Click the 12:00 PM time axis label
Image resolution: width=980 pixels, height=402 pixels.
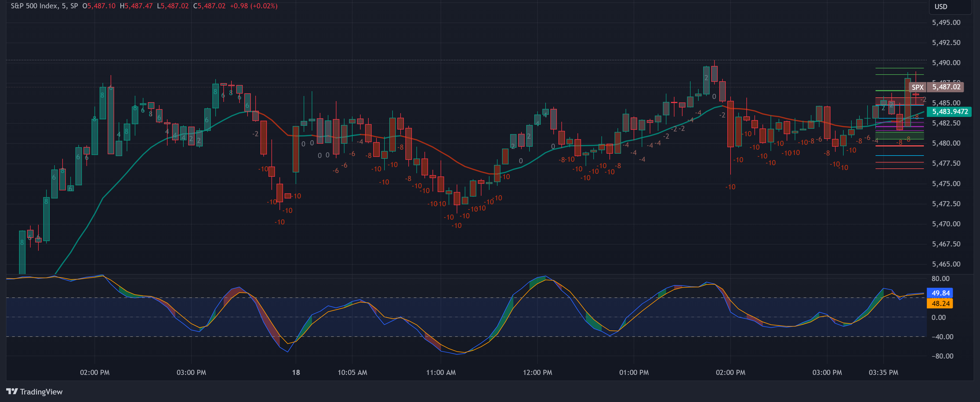point(537,372)
